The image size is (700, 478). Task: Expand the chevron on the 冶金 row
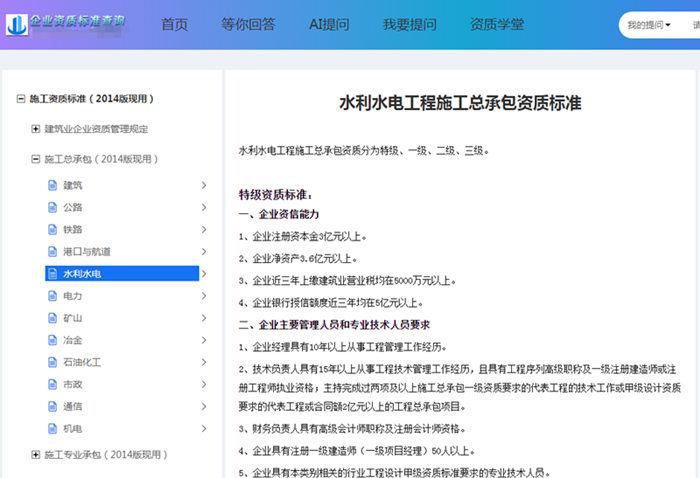point(204,340)
